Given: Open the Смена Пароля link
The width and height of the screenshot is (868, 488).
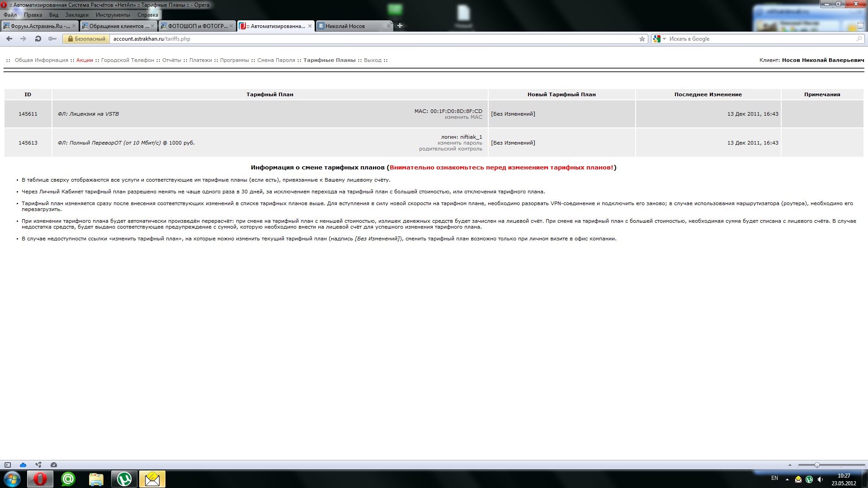Looking at the screenshot, I should pos(276,60).
